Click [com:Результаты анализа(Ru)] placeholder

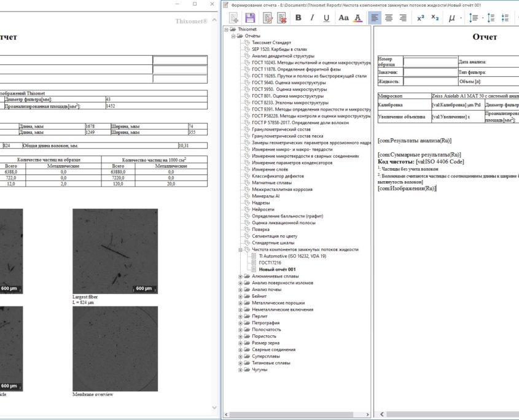(415, 141)
